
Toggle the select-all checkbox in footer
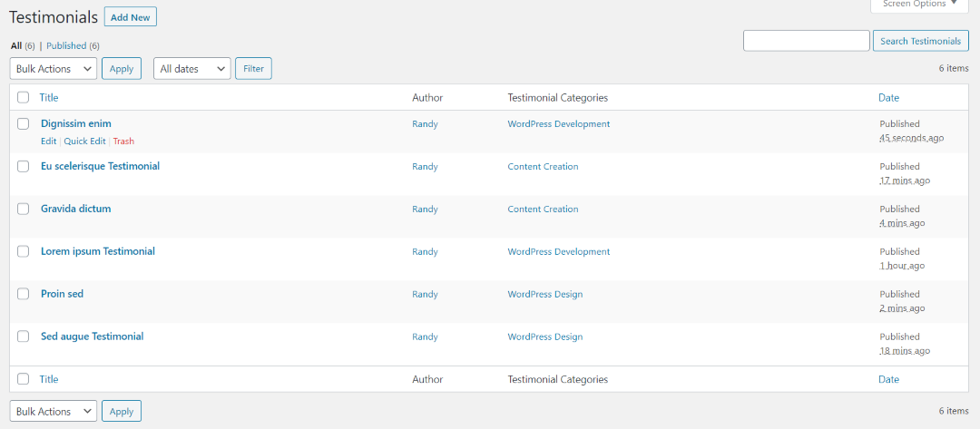click(23, 378)
